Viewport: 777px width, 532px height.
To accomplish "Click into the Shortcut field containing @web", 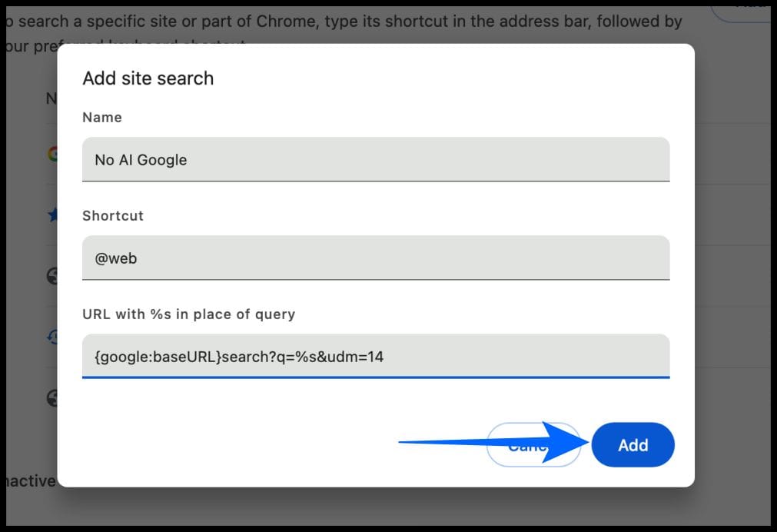I will click(375, 258).
